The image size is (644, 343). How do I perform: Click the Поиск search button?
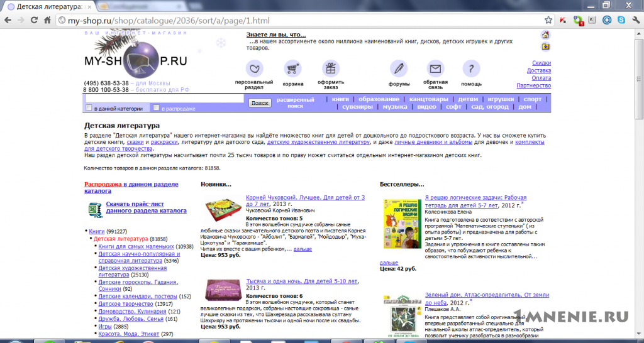(x=260, y=103)
